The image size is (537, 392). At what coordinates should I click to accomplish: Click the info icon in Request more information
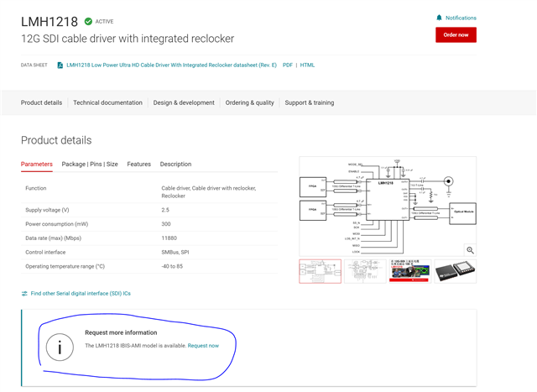click(x=59, y=345)
